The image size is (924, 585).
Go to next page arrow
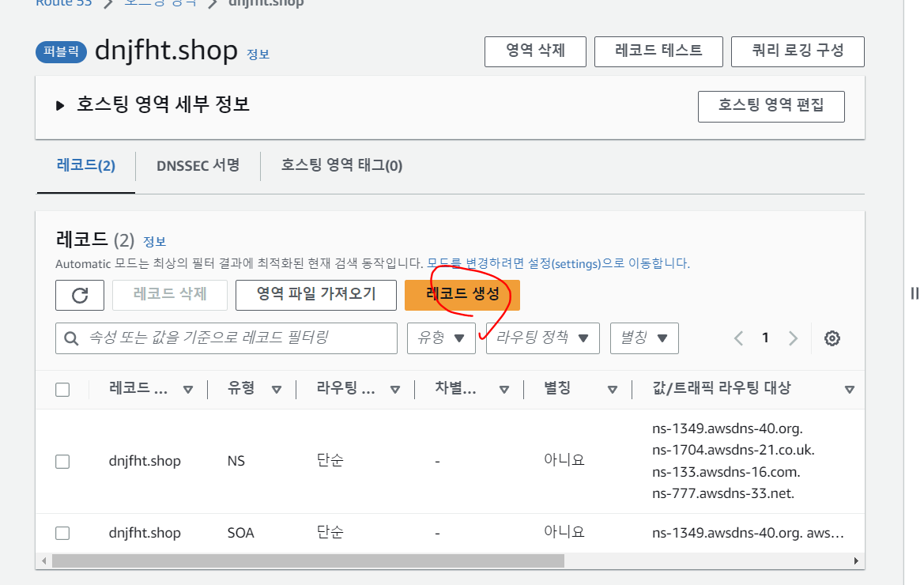(793, 338)
